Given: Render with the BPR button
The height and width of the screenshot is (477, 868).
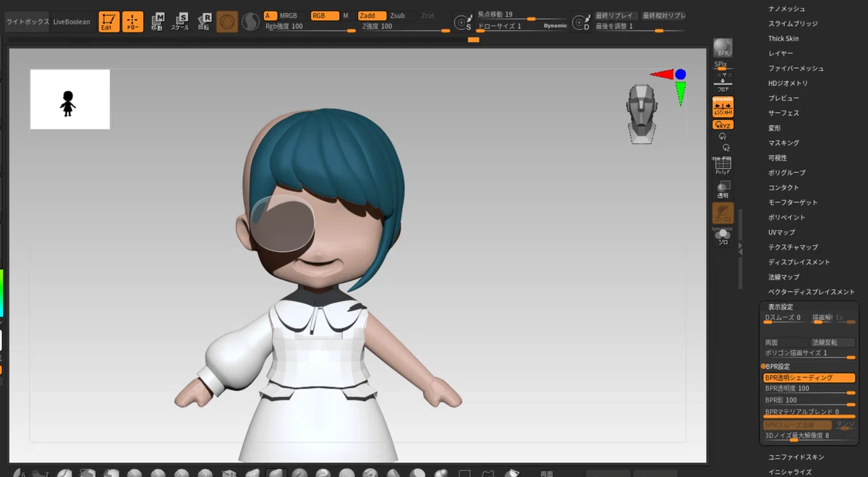Looking at the screenshot, I should (x=723, y=48).
